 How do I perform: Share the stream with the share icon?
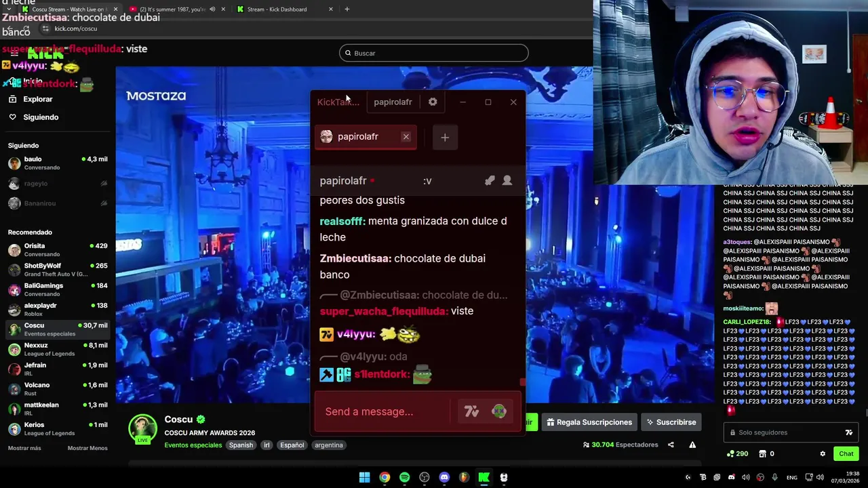[x=671, y=445]
